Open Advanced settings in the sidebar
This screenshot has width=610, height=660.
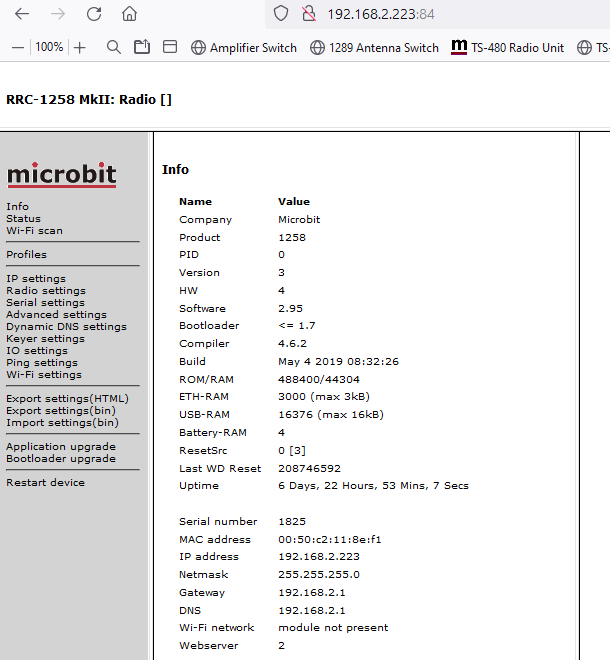pyautogui.click(x=56, y=314)
